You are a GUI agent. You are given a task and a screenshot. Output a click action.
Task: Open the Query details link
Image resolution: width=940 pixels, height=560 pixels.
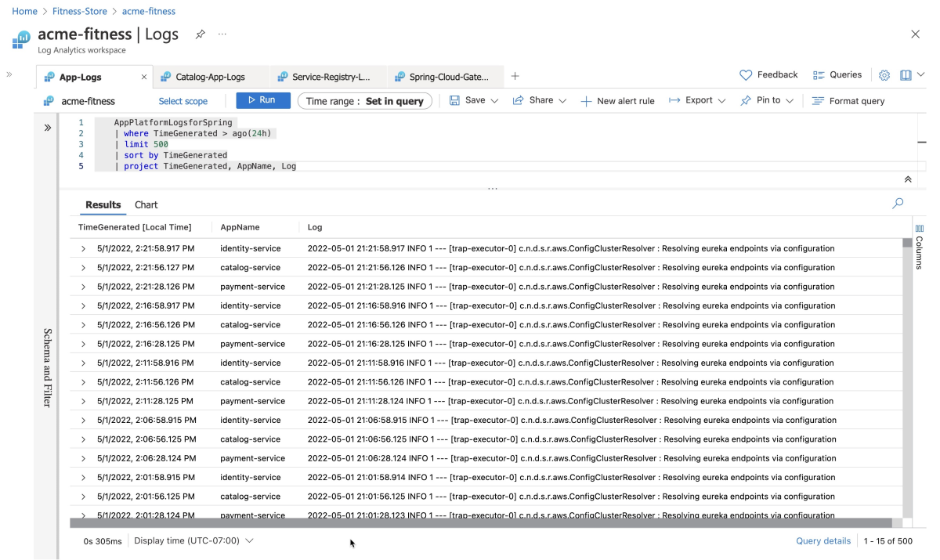[823, 540]
